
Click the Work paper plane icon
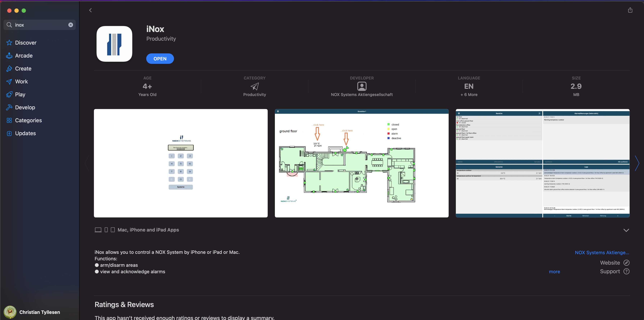point(9,81)
